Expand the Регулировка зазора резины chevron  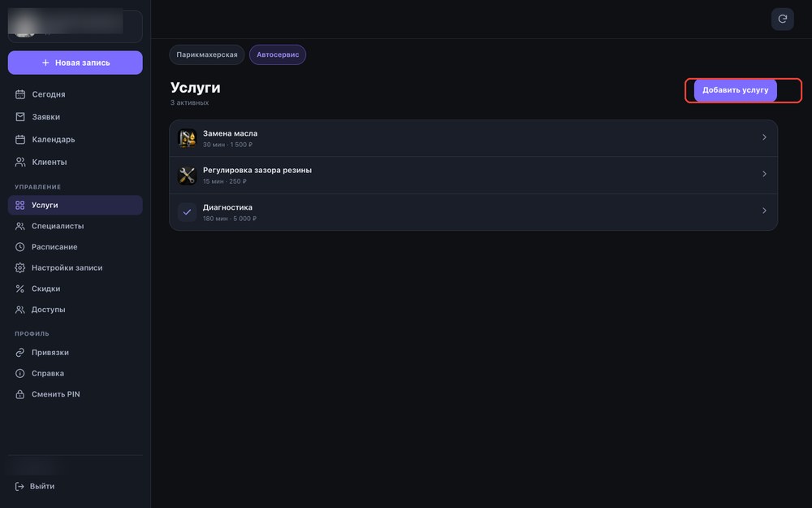[764, 174]
